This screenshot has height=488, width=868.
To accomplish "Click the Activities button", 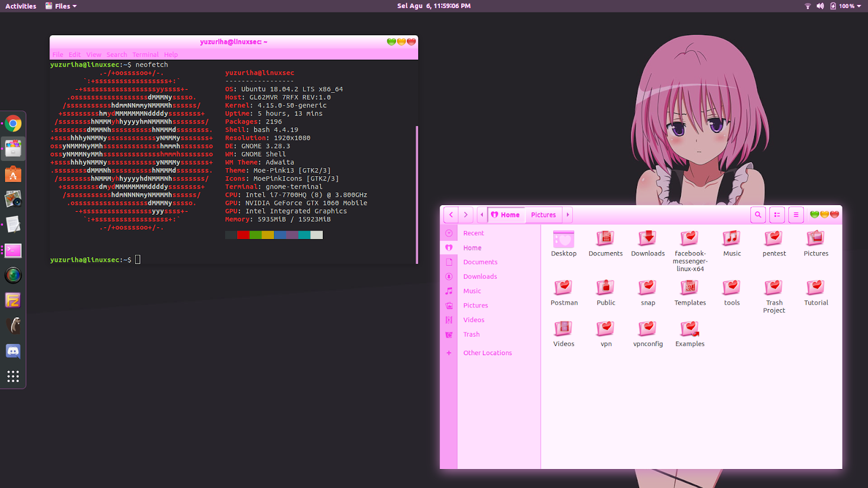I will (20, 6).
